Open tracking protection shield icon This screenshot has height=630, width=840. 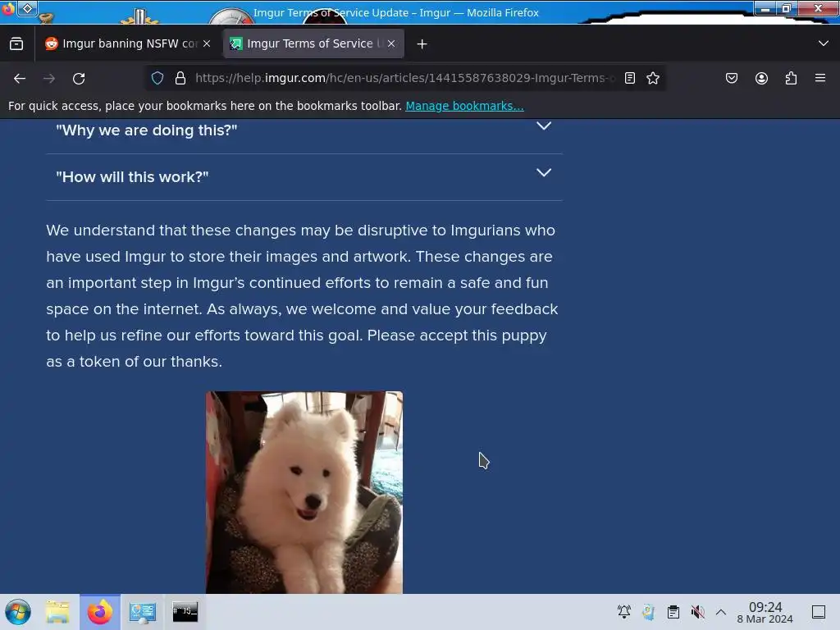pyautogui.click(x=157, y=78)
